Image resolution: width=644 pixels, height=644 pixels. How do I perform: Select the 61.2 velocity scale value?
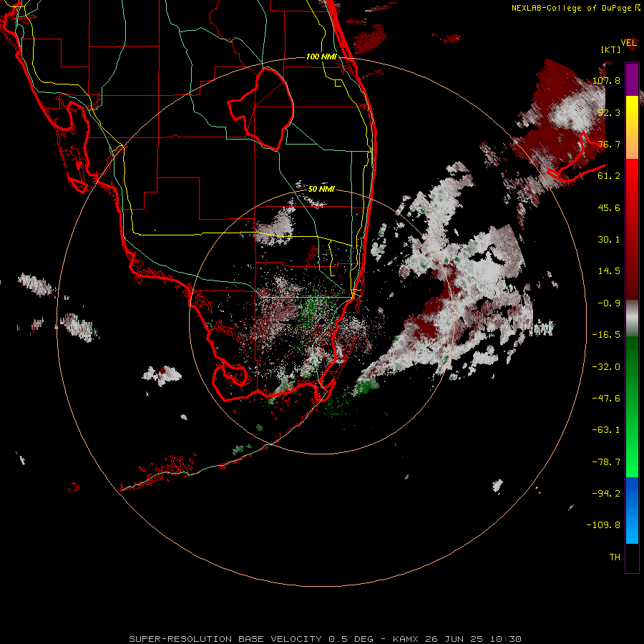[609, 176]
